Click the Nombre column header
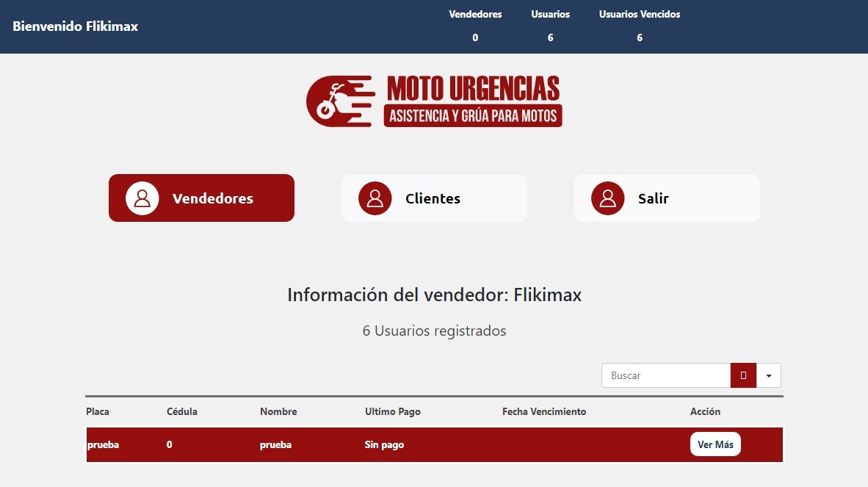This screenshot has height=487, width=868. pyautogui.click(x=278, y=412)
